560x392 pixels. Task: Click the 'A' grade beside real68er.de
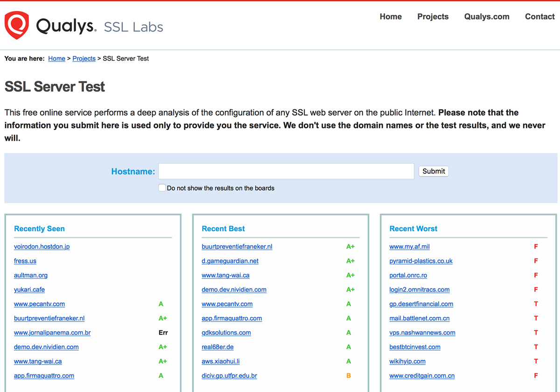click(349, 347)
